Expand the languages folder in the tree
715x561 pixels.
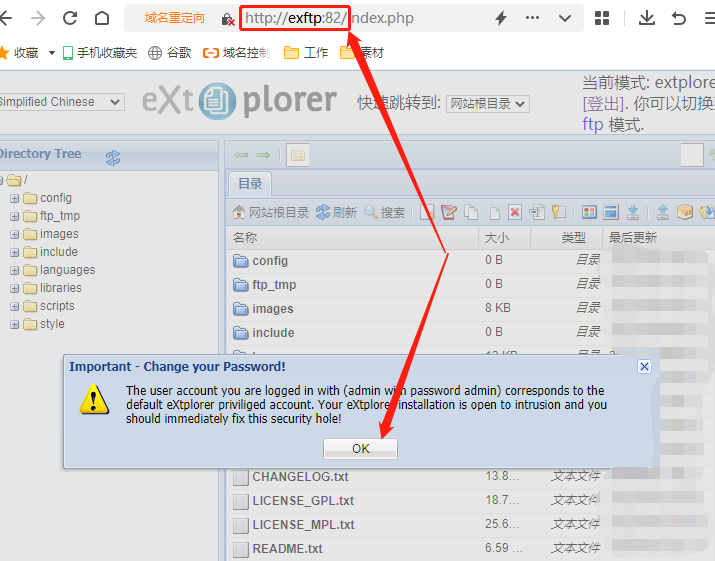15,270
